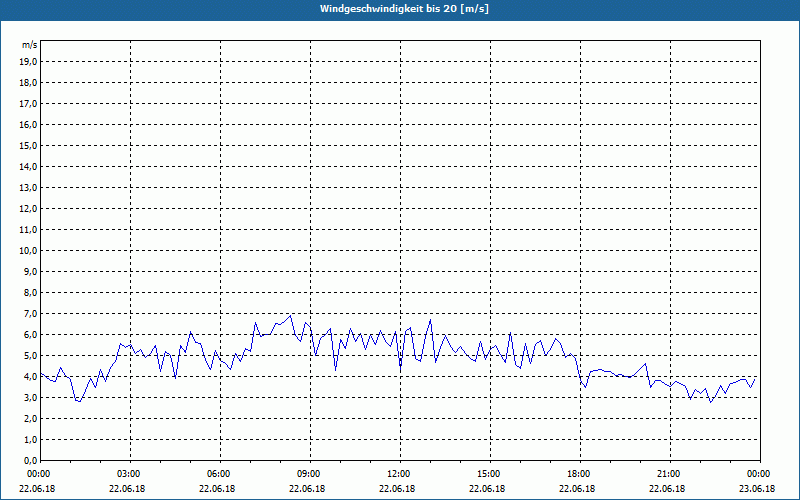This screenshot has height=500, width=800.
Task: Pick the '1,0' y-axis value
Action: 30,439
